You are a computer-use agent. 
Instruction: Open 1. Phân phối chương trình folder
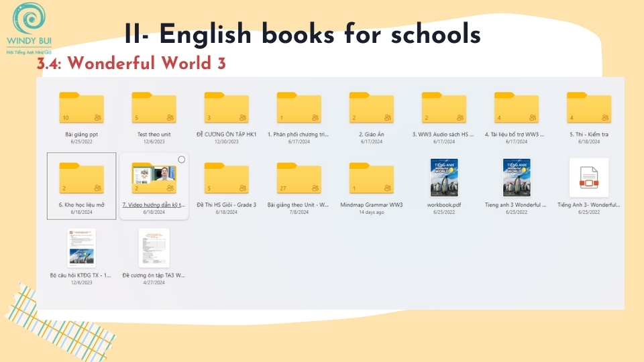click(299, 109)
